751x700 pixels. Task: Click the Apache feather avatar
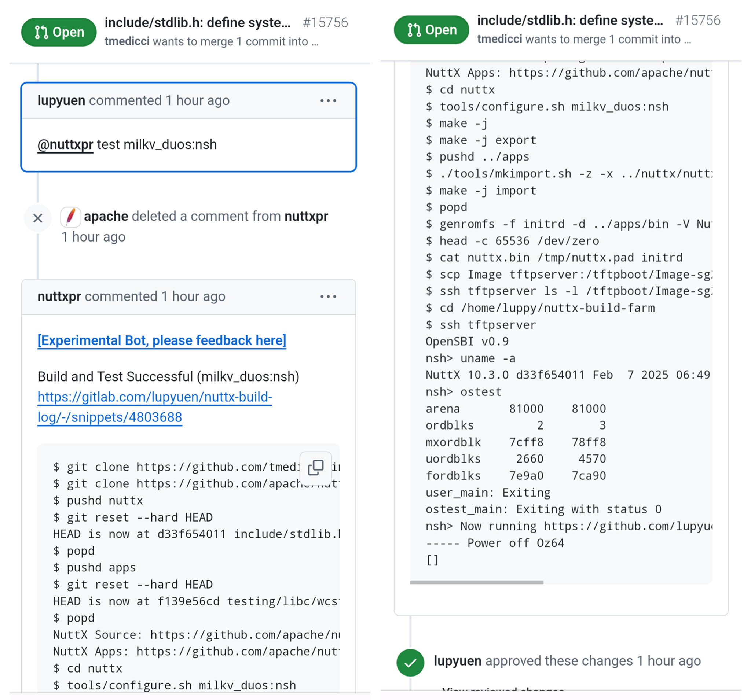71,217
